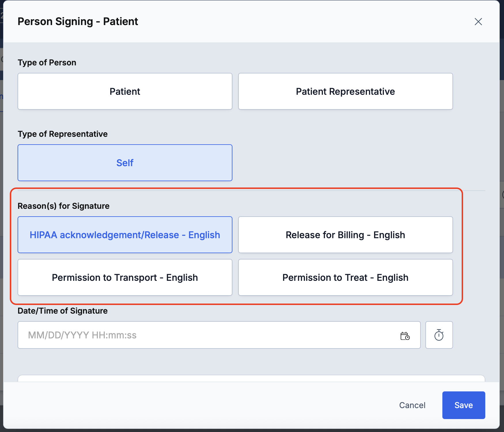Click the stopwatch icon to set current time
Viewport: 504px width, 432px height.
click(439, 335)
